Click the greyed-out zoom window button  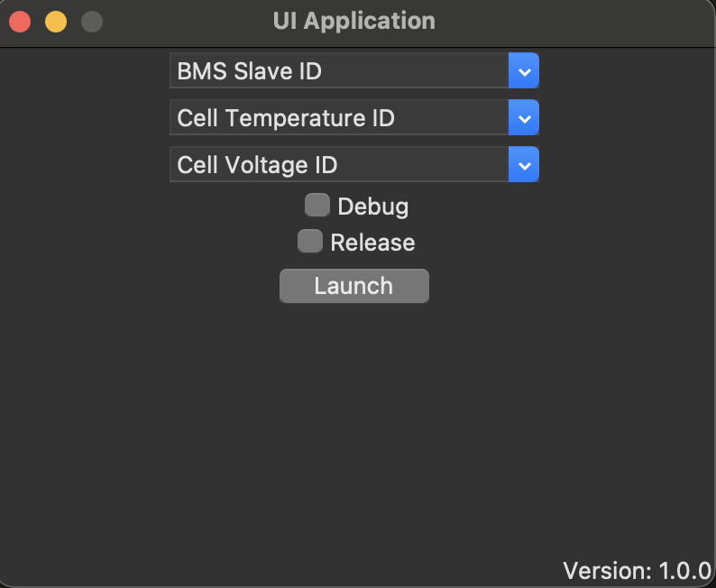[x=92, y=22]
